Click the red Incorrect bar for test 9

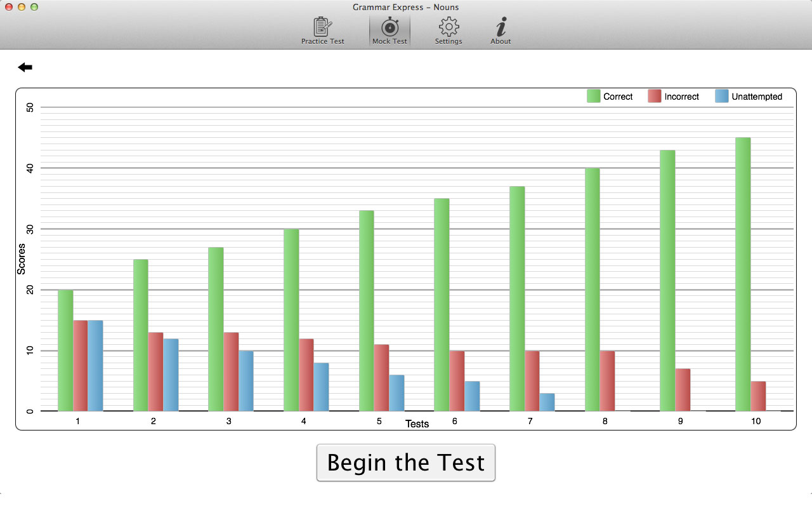click(x=683, y=390)
